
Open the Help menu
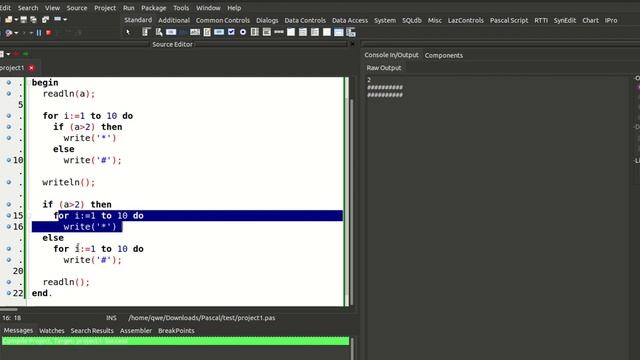pyautogui.click(x=234, y=8)
